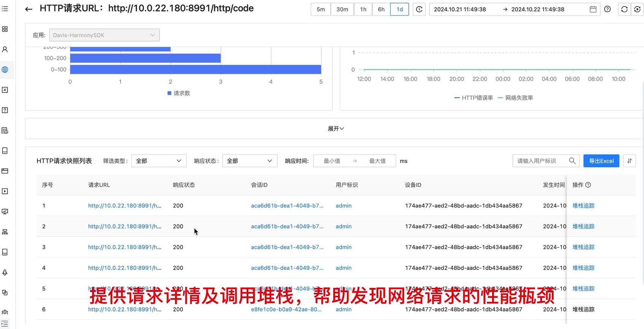Click the 0–100 bar in chart
Image resolution: width=644 pixels, height=329 pixels.
coord(196,69)
